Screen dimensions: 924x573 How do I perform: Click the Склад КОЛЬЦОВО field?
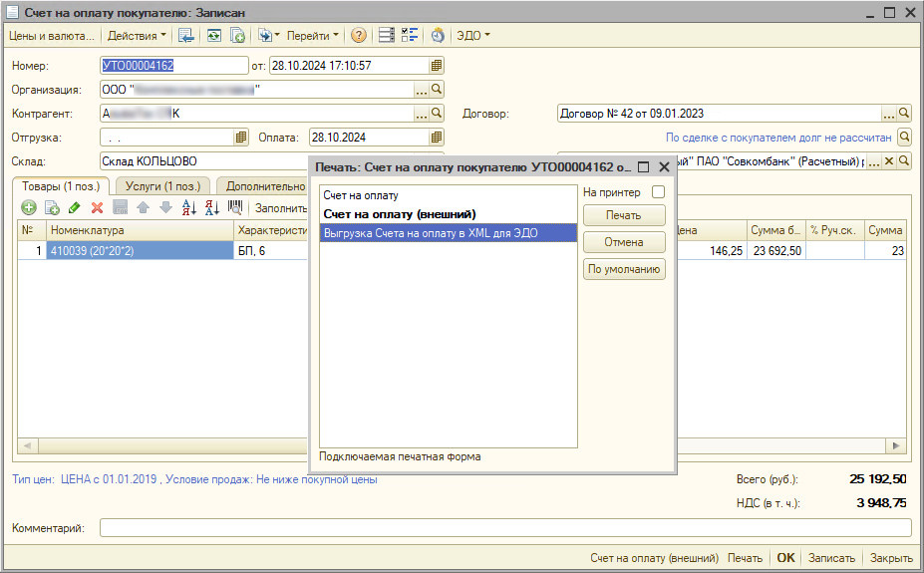point(204,160)
